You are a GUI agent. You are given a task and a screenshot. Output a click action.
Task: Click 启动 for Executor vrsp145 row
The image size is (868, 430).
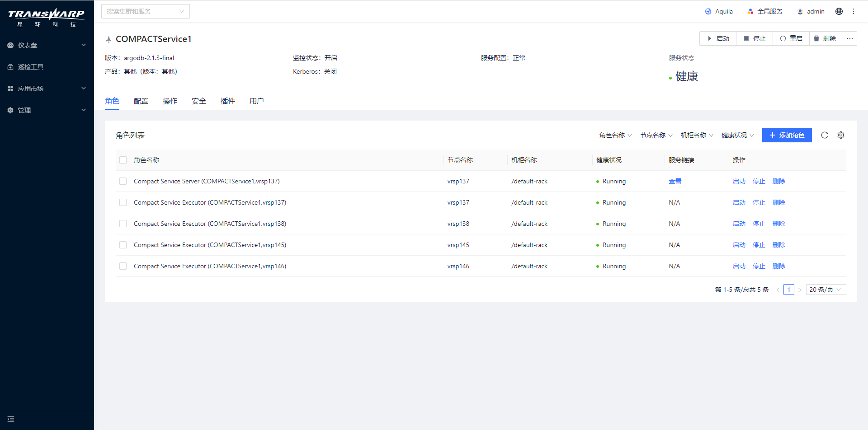coord(739,245)
